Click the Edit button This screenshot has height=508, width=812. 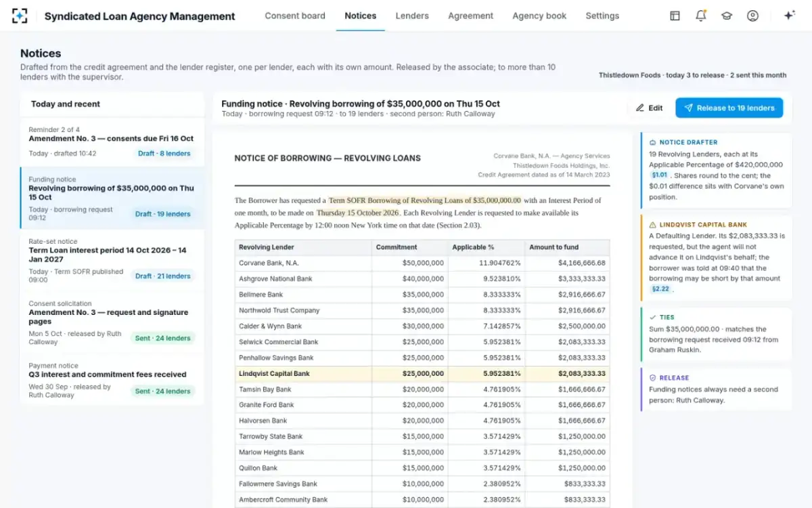(649, 108)
